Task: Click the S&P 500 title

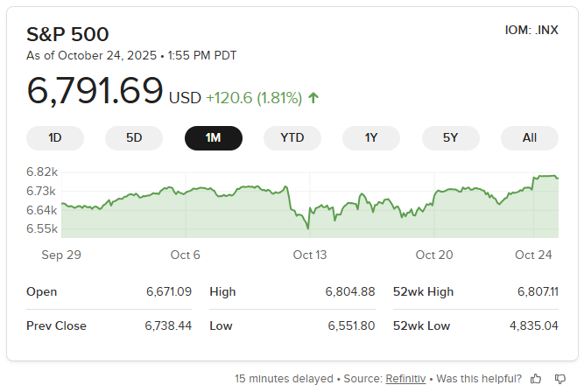Action: pos(67,34)
